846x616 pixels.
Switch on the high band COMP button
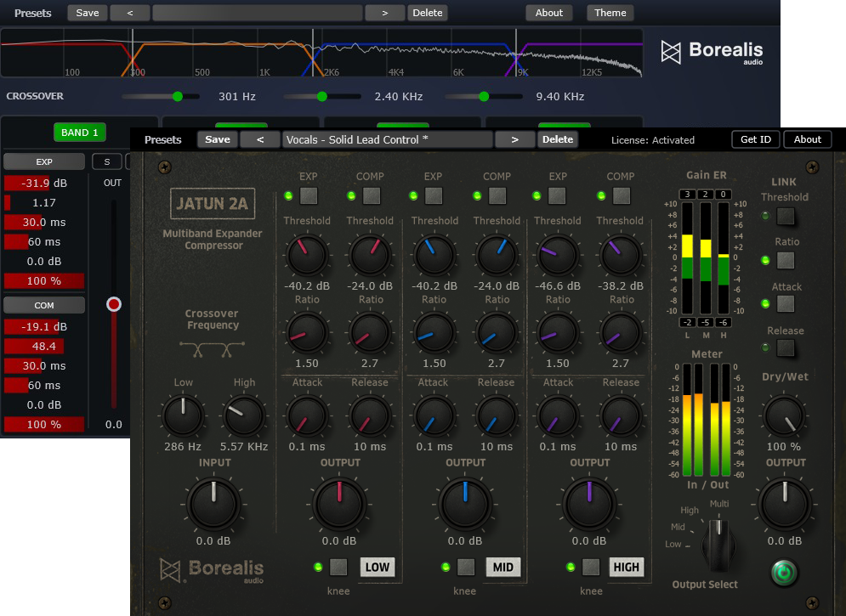[x=621, y=195]
